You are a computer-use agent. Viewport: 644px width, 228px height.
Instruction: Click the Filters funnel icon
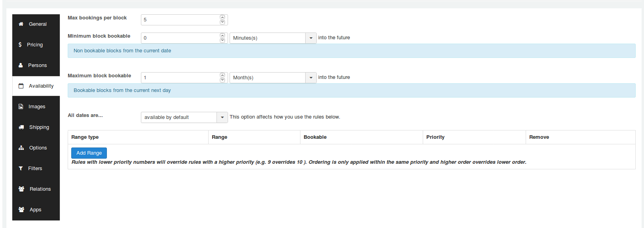click(21, 169)
